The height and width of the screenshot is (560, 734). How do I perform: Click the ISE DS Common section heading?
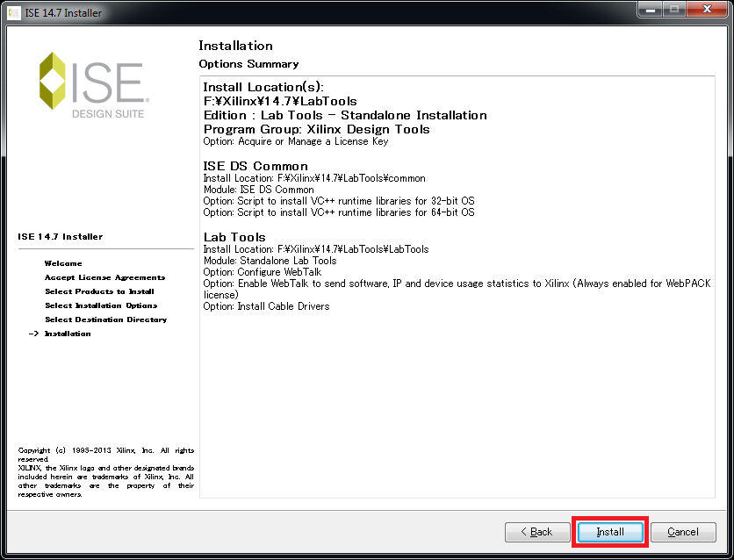(x=255, y=166)
